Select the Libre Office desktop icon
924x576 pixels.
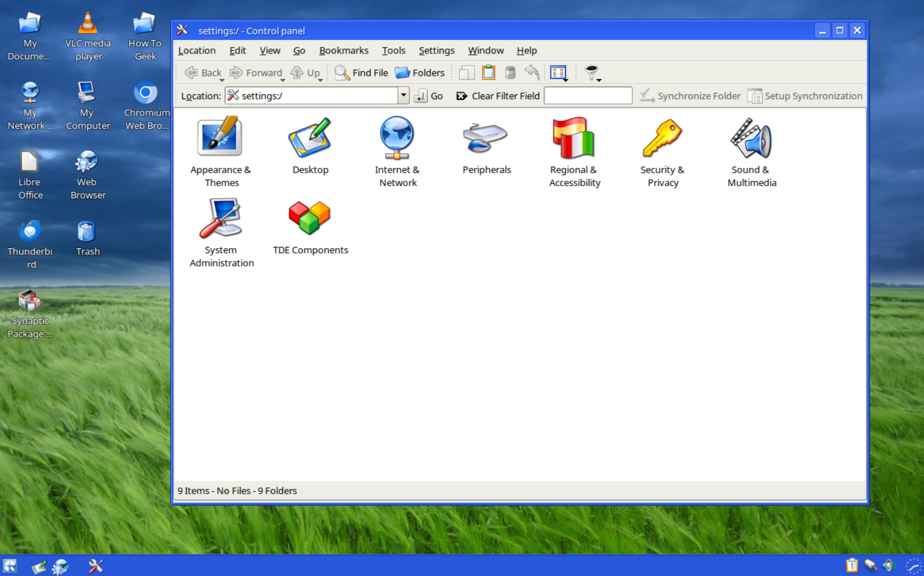(30, 175)
